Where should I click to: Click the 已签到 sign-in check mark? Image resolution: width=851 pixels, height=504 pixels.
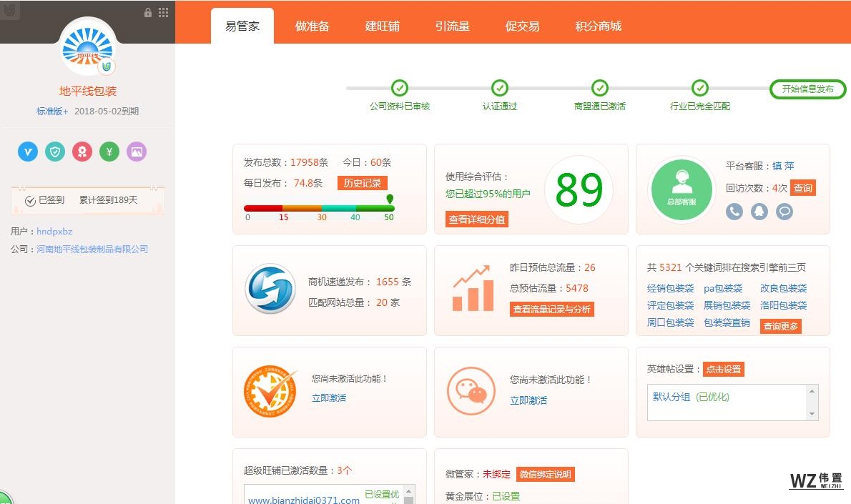pos(30,201)
